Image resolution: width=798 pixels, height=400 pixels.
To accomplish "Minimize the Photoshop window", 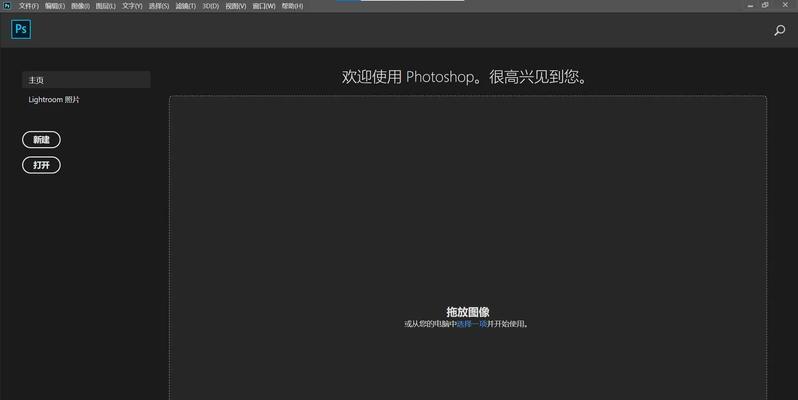I will (750, 6).
